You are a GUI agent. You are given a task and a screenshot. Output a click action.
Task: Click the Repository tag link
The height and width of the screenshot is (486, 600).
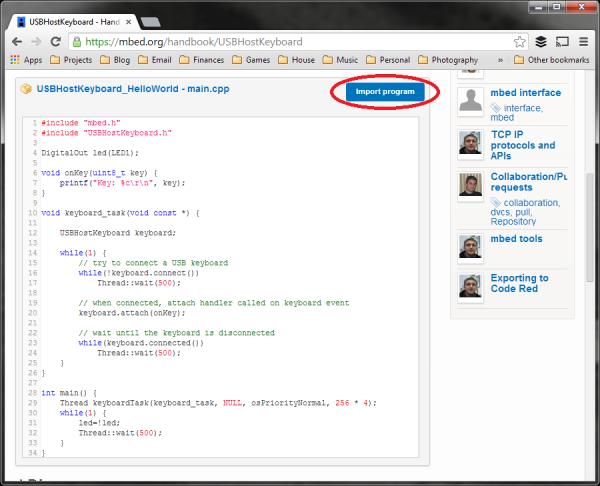coord(513,222)
